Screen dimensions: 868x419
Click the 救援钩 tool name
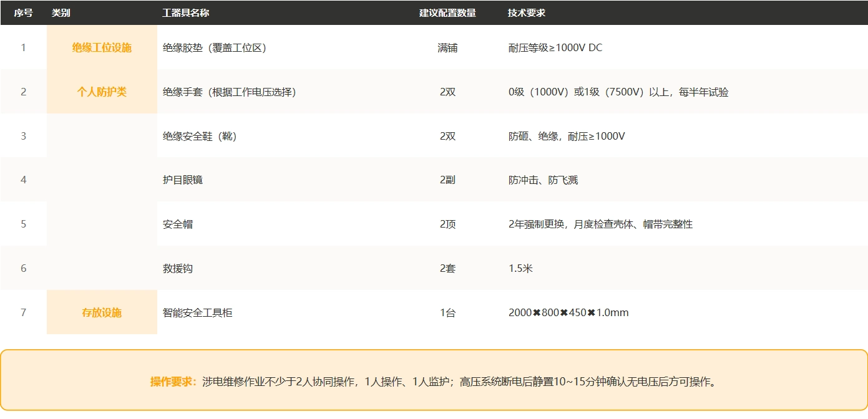click(x=178, y=268)
